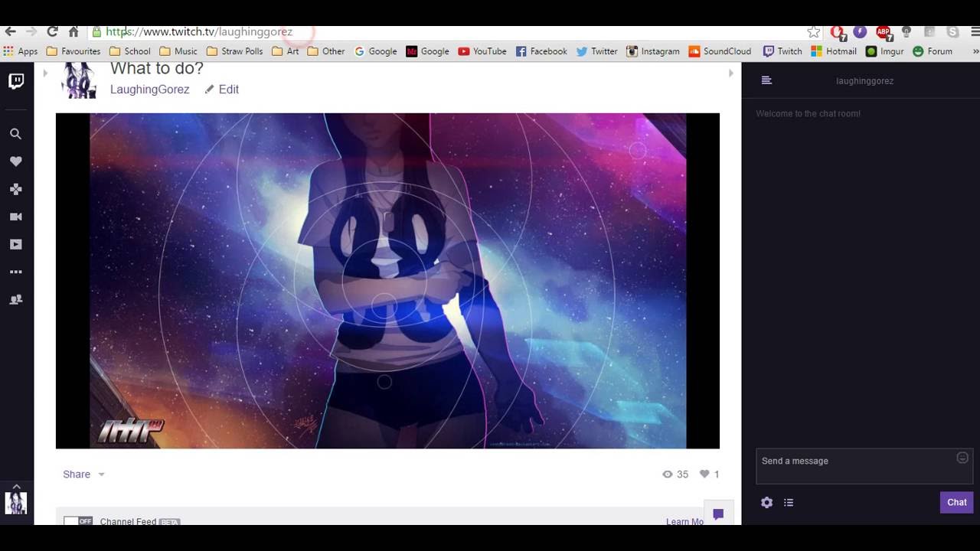Open the Facebook bookmark
980x551 pixels.
click(541, 51)
